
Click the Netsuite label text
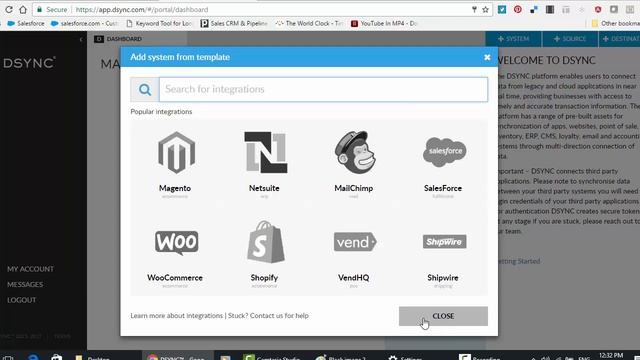click(264, 188)
